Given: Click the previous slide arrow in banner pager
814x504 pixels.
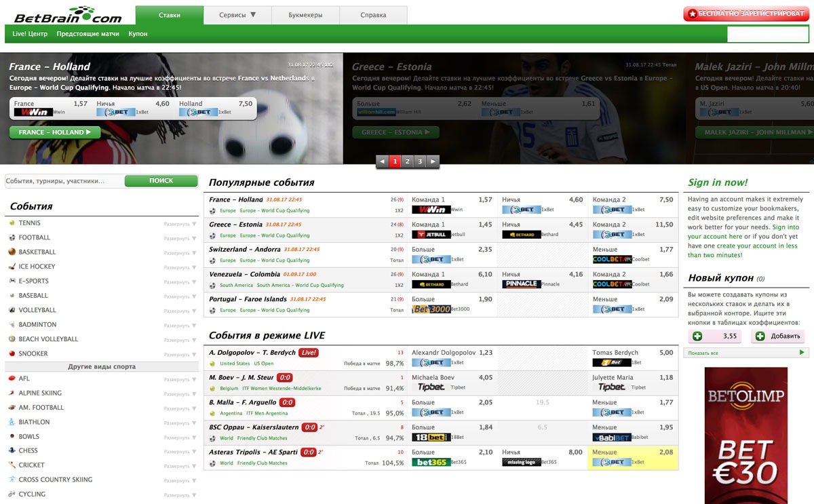Looking at the screenshot, I should [x=382, y=161].
